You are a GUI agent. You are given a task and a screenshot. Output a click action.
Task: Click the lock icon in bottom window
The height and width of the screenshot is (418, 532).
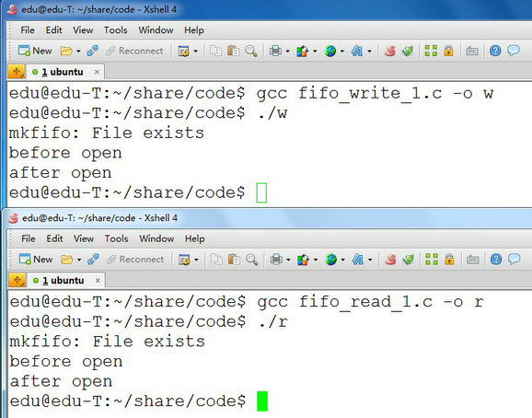(449, 260)
